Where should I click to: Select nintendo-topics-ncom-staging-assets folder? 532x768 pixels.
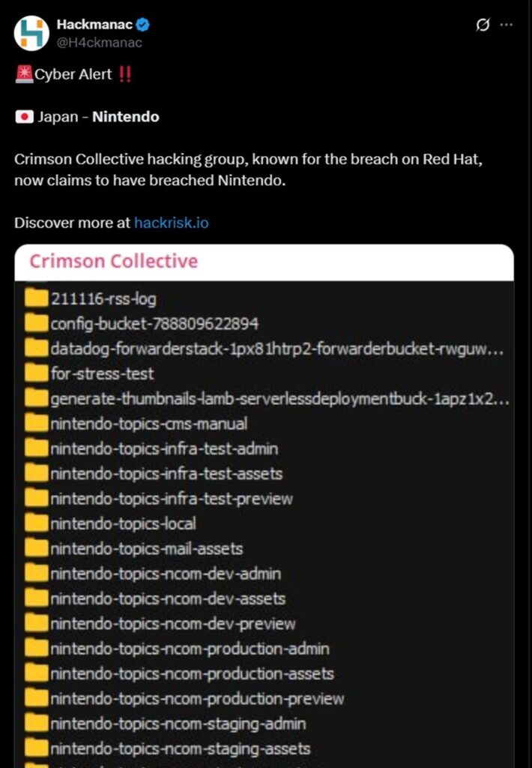[x=180, y=748]
